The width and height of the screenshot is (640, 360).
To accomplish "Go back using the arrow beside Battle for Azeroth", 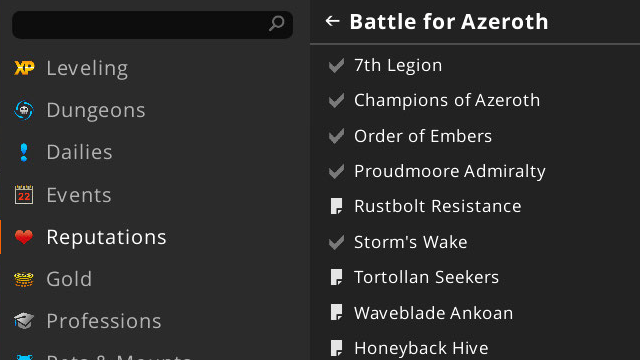I will click(x=332, y=21).
